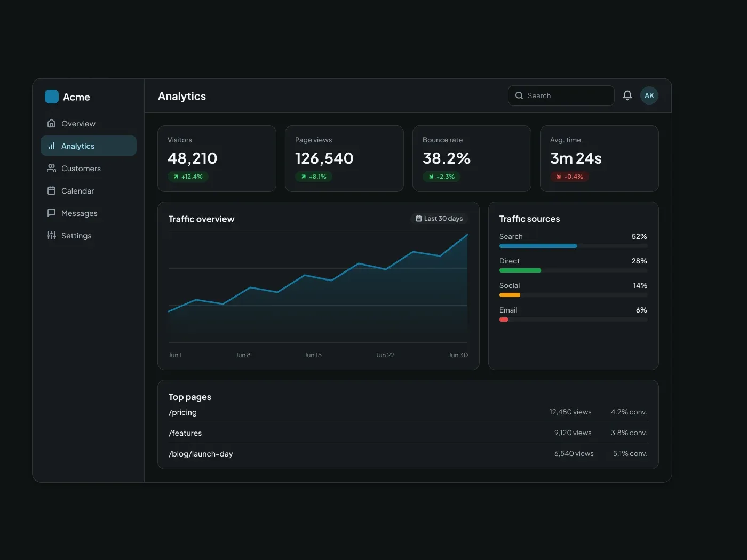The width and height of the screenshot is (747, 560).
Task: Click calendar icon in Last 30 days
Action: pyautogui.click(x=419, y=219)
